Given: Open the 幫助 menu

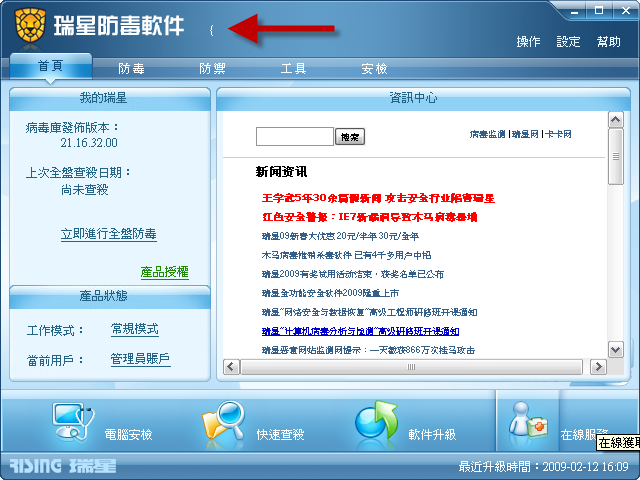Looking at the screenshot, I should (x=609, y=41).
